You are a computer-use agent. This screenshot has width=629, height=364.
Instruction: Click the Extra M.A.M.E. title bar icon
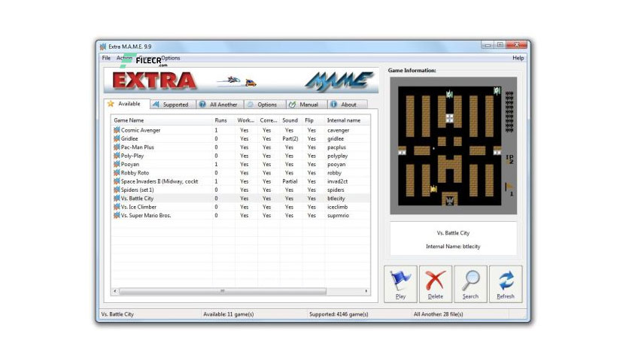pos(103,47)
